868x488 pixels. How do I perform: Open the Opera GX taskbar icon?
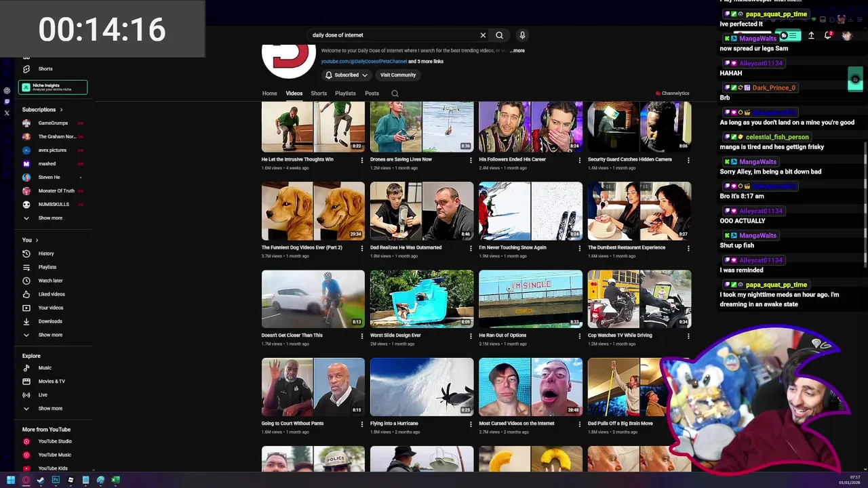(26, 480)
